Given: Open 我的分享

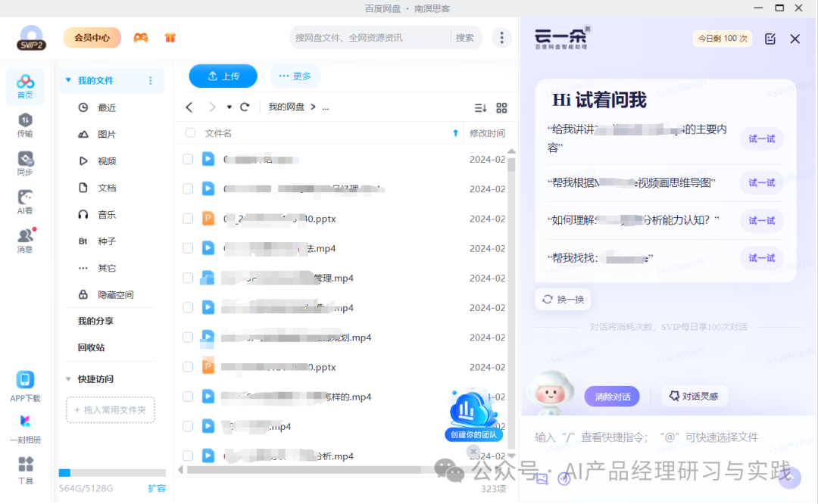Looking at the screenshot, I should click(95, 321).
